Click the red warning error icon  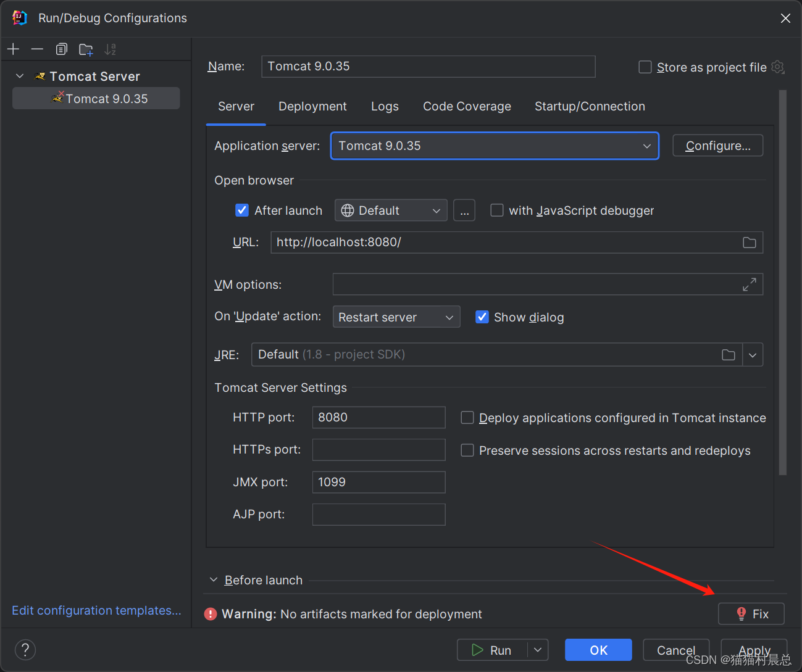211,614
